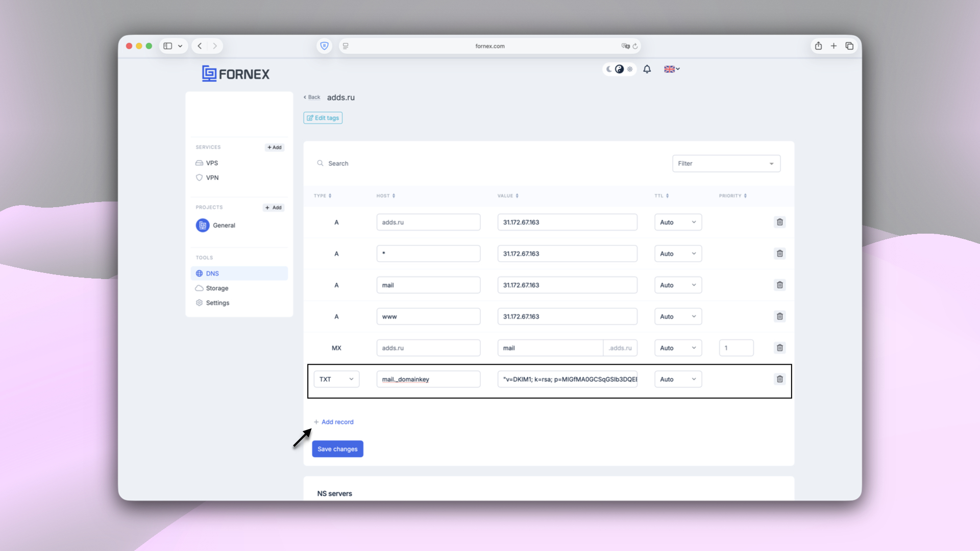Remove the TXT DKIM record via trash icon
980x551 pixels.
779,379
